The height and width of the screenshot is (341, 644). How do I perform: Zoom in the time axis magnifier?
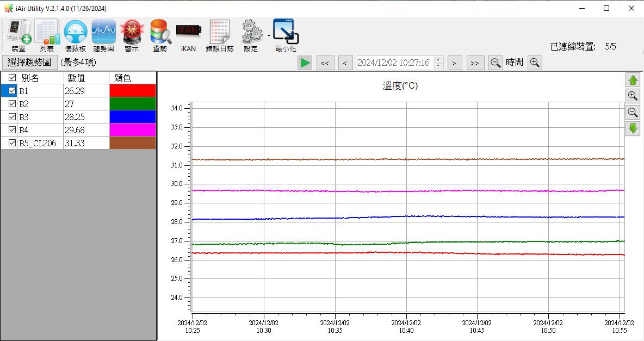(535, 63)
